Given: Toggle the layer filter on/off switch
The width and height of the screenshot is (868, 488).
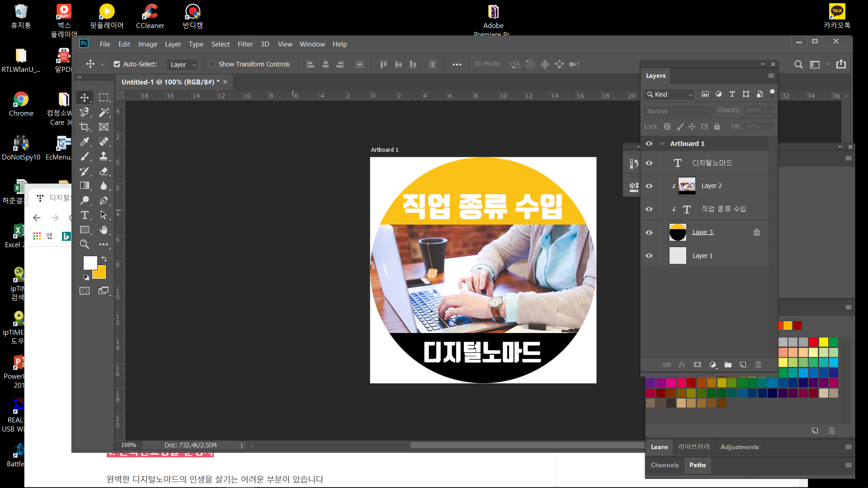Looking at the screenshot, I should point(772,94).
